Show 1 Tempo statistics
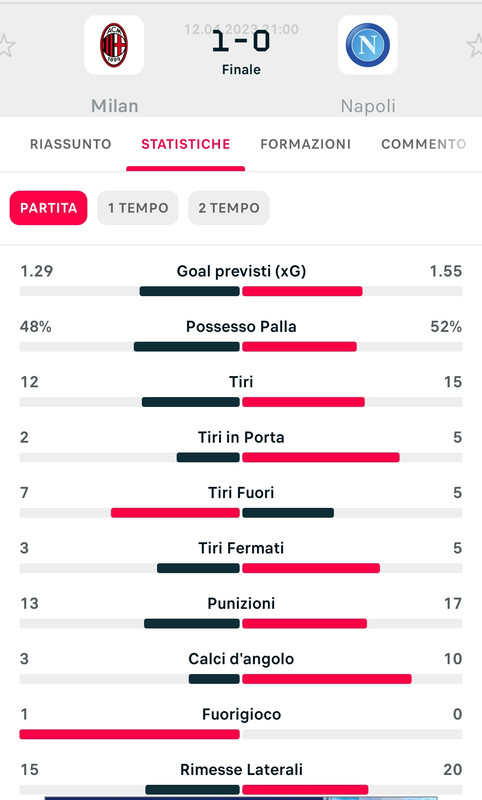This screenshot has width=482, height=800. click(x=138, y=208)
